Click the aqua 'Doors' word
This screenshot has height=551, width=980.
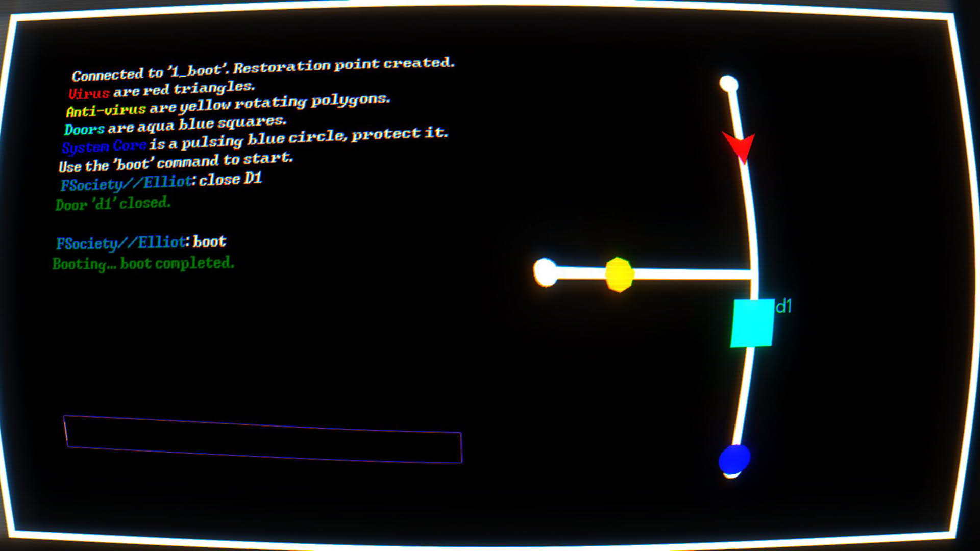(84, 129)
